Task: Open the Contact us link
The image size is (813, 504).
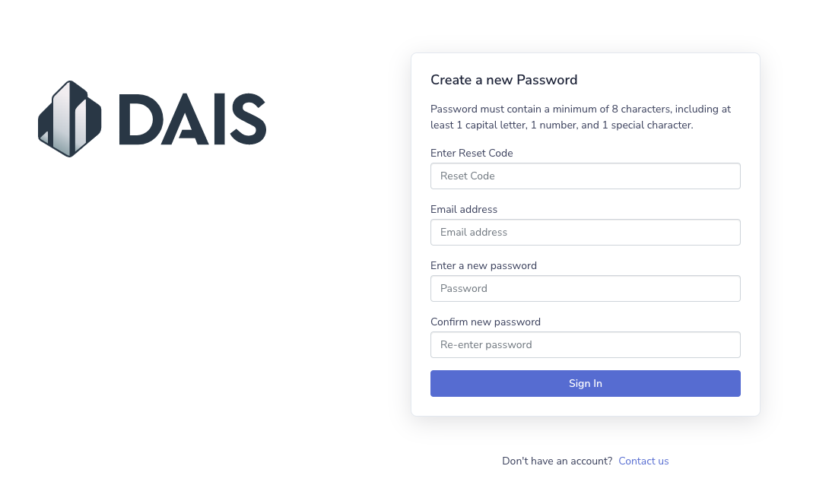Action: click(643, 461)
